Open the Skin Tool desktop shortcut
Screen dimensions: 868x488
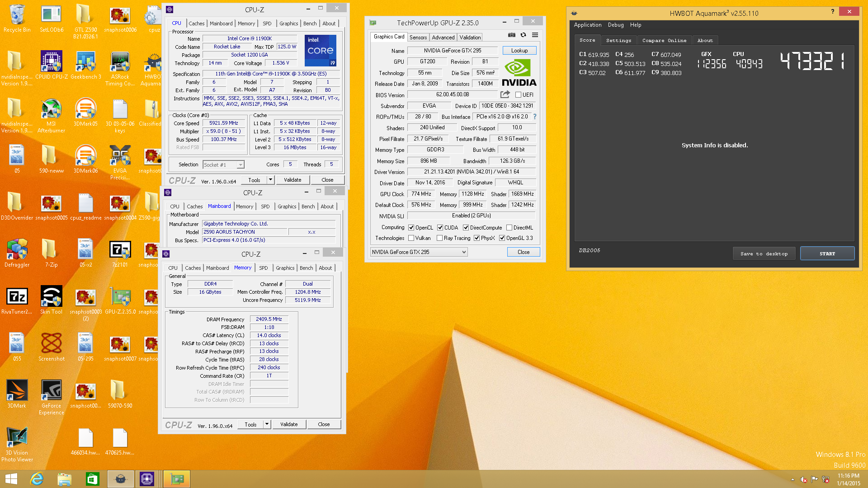(x=51, y=300)
